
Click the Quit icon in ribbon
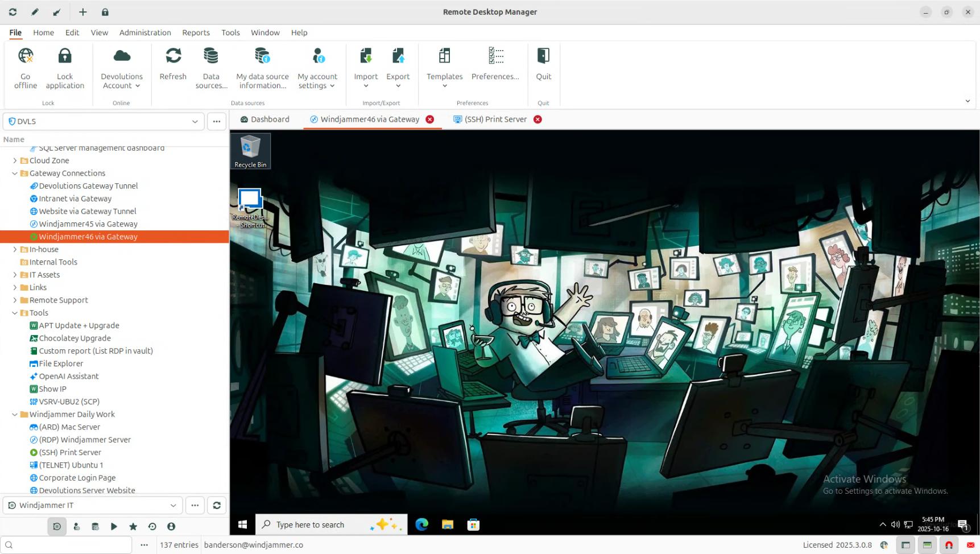543,57
